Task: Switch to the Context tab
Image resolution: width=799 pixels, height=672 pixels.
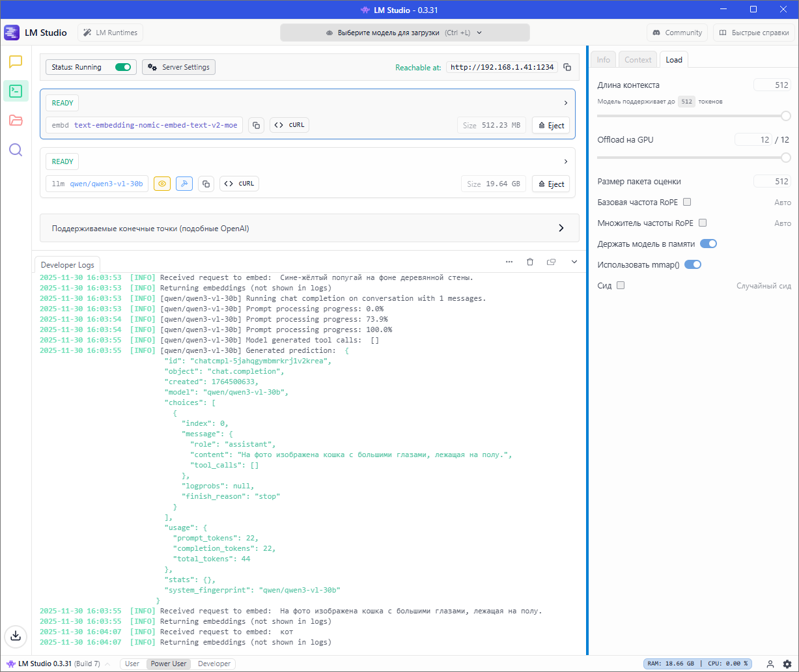Action: tap(638, 60)
